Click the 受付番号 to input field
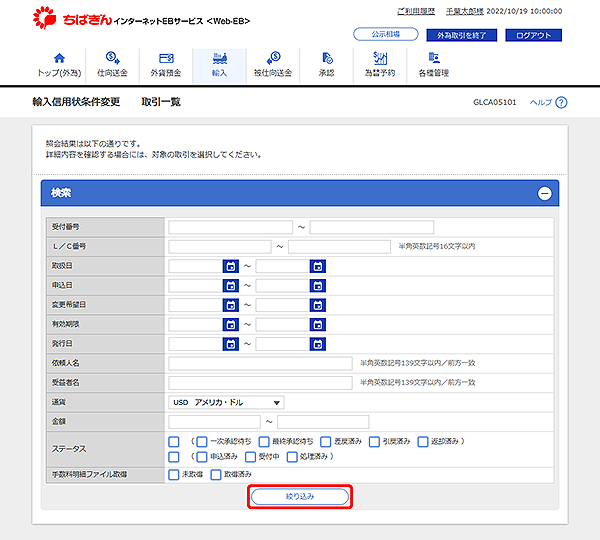 (x=372, y=227)
